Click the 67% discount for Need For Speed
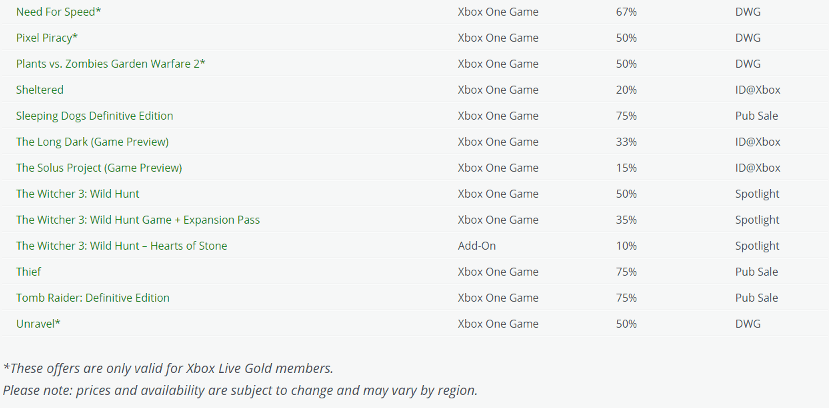 (x=627, y=12)
